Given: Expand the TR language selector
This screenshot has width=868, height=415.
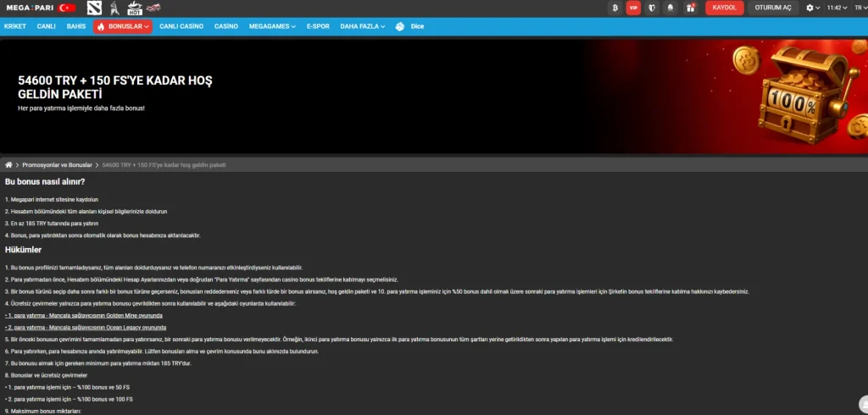Looking at the screenshot, I should [860, 8].
